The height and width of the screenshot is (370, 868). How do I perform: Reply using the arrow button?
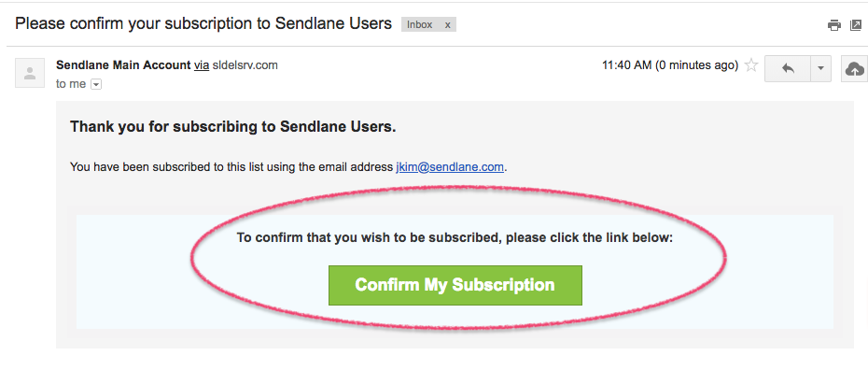click(x=788, y=68)
